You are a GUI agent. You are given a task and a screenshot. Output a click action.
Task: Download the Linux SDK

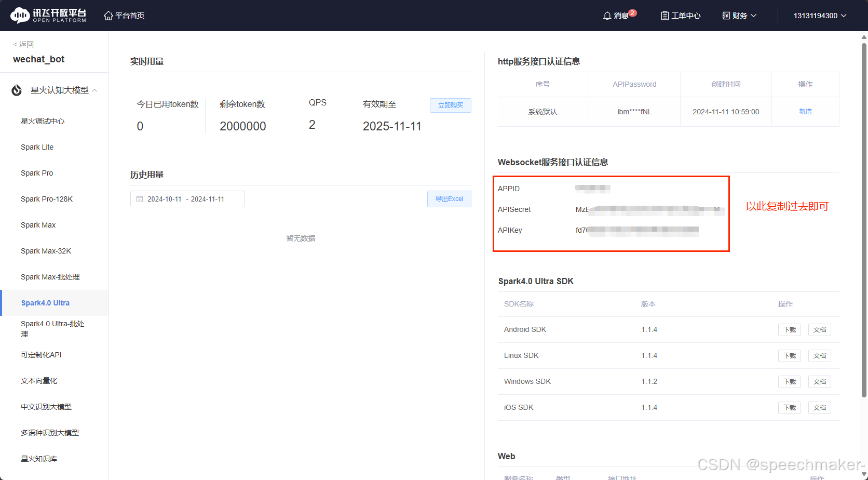click(x=790, y=356)
